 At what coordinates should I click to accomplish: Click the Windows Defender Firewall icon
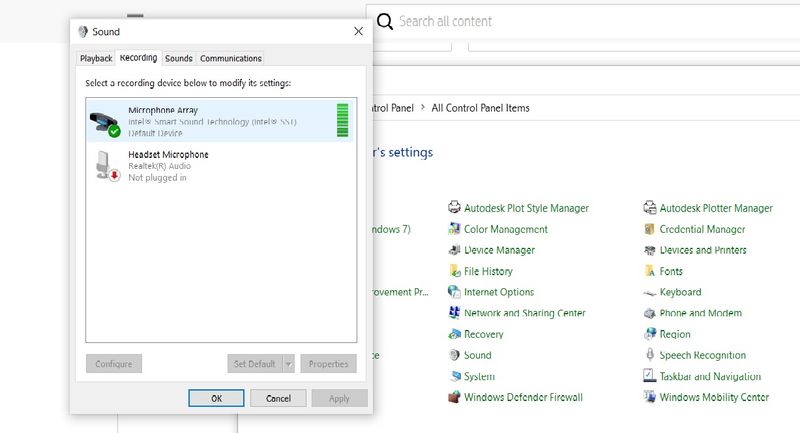pos(454,397)
